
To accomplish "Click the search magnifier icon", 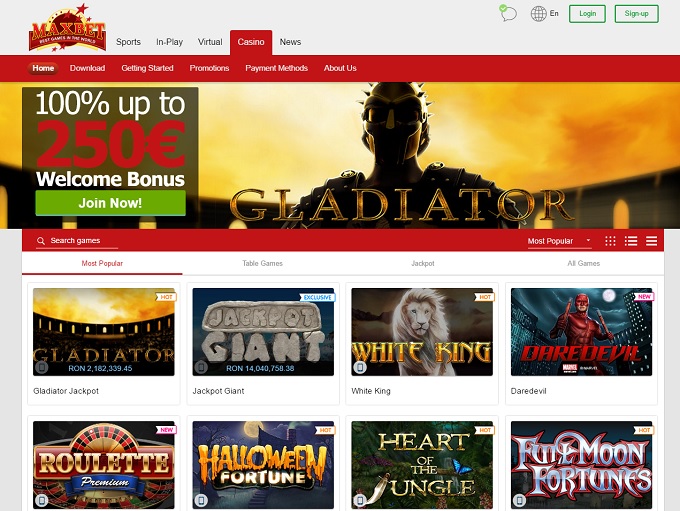I will 41,241.
